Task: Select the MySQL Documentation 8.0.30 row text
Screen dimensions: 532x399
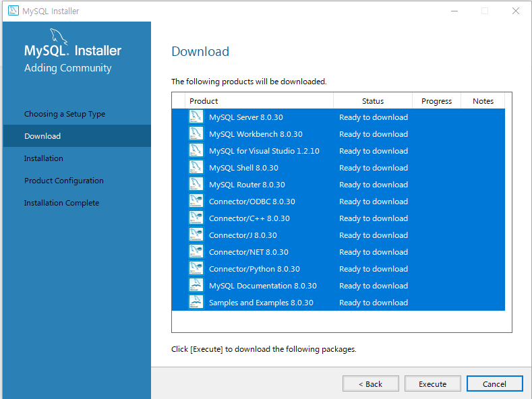Action: pos(263,286)
